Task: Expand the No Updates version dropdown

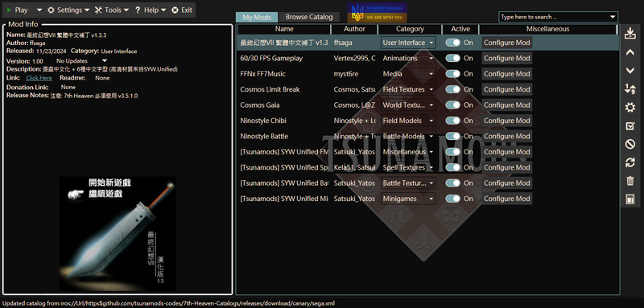Action: click(81, 61)
